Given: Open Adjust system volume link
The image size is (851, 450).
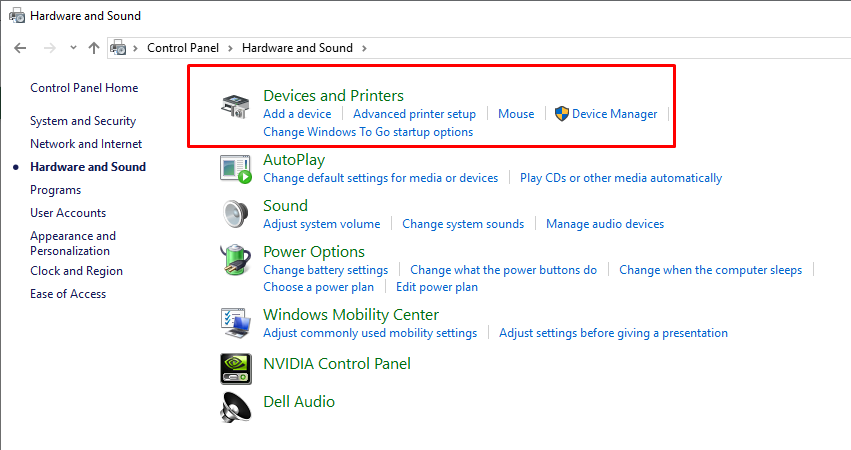Looking at the screenshot, I should pyautogui.click(x=321, y=224).
